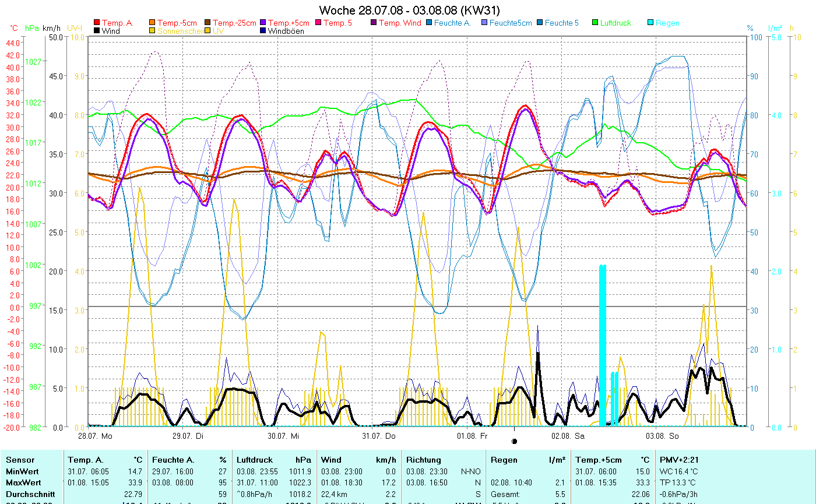Screen dimensions: 816x504
Task: Select the black Wind legend square
Action: pyautogui.click(x=97, y=31)
